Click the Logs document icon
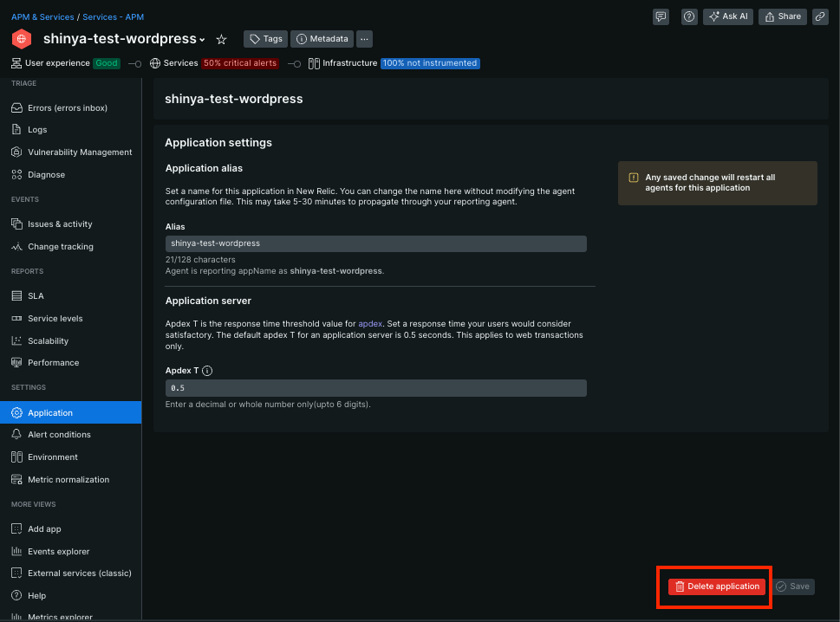Image resolution: width=840 pixels, height=622 pixels. [16, 130]
